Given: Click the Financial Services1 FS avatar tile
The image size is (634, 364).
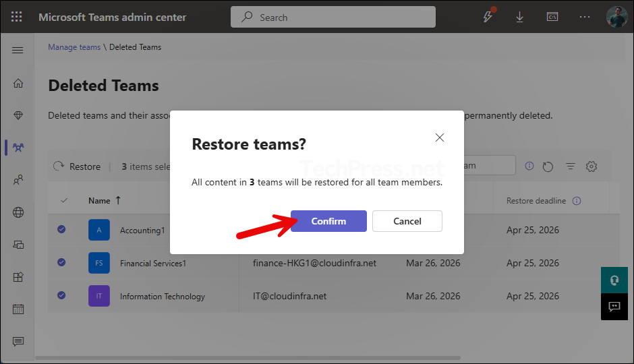Looking at the screenshot, I should point(99,263).
